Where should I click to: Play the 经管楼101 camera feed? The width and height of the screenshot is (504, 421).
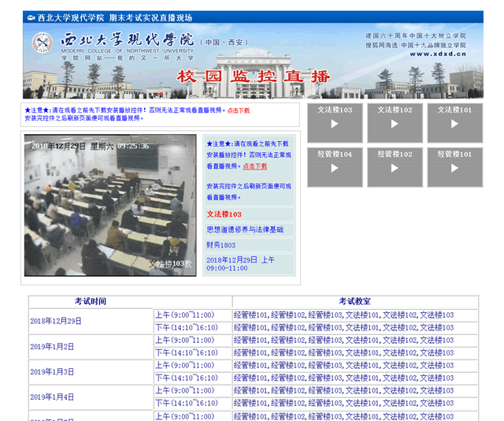[455, 167]
